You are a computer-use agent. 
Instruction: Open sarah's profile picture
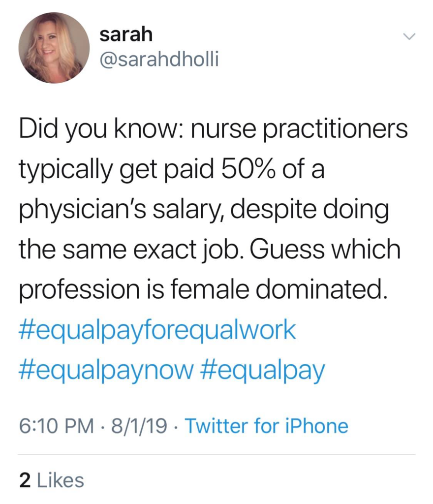point(54,48)
